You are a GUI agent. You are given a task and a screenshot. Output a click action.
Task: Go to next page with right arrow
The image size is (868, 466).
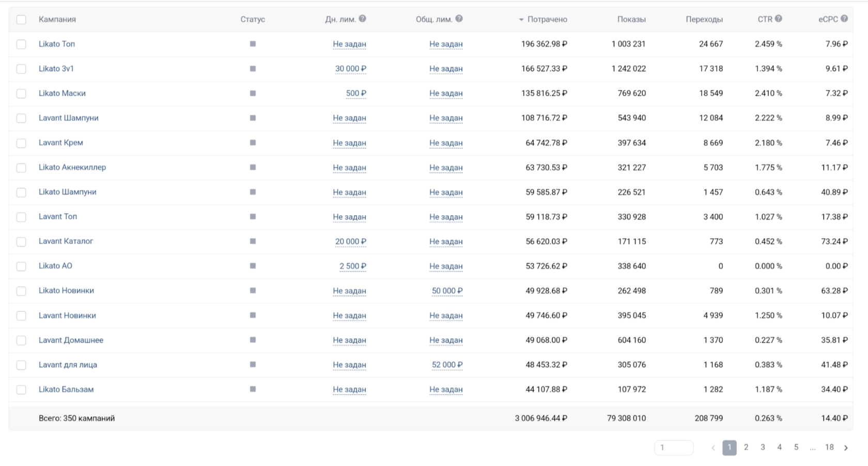point(846,448)
